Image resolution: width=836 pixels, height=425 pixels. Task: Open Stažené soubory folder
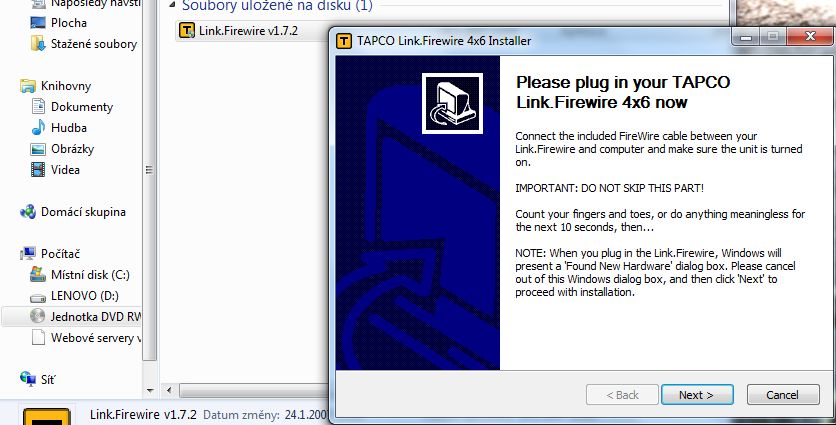84,44
